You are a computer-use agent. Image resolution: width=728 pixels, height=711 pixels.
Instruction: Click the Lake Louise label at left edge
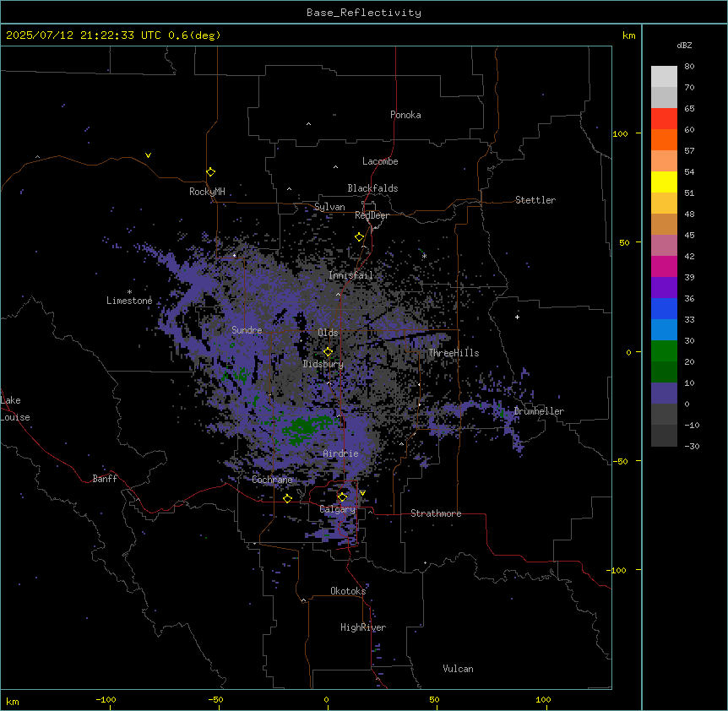15,409
